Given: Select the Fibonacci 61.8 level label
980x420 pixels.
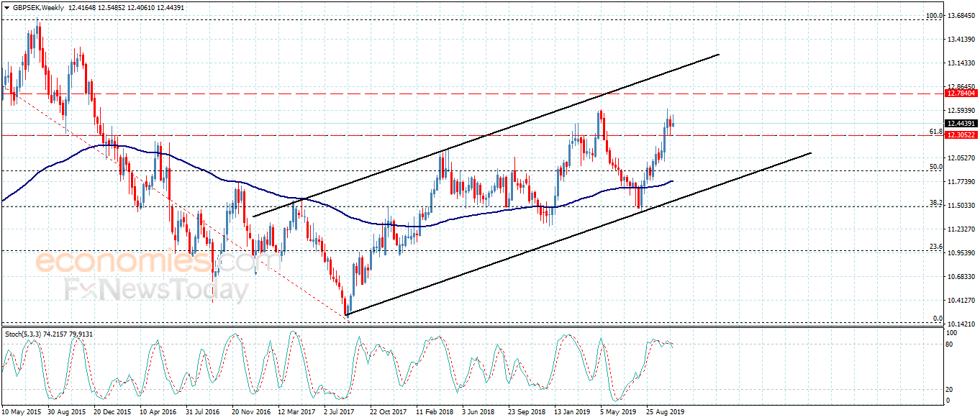Looking at the screenshot, I should [x=936, y=131].
